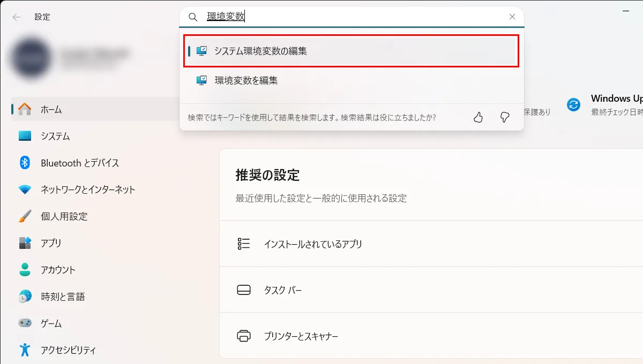Clear the search box with X

(512, 17)
